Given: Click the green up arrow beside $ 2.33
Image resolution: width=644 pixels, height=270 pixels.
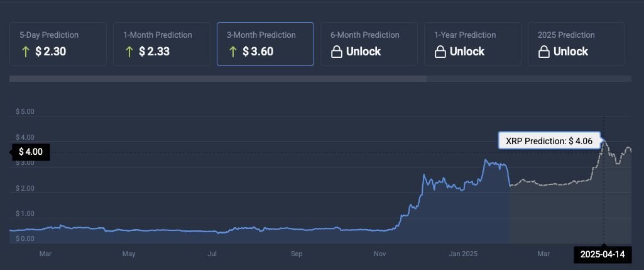Looking at the screenshot, I should coord(129,52).
